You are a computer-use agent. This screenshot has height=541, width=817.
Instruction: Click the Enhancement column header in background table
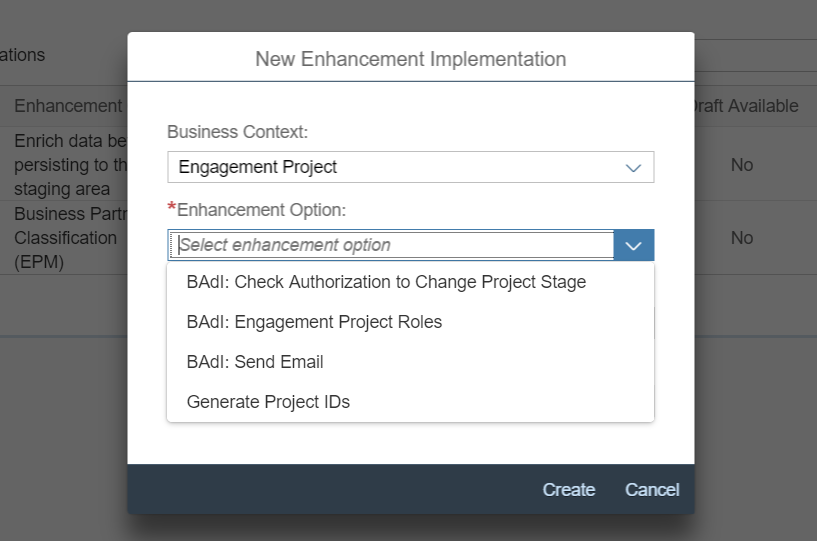[68, 106]
